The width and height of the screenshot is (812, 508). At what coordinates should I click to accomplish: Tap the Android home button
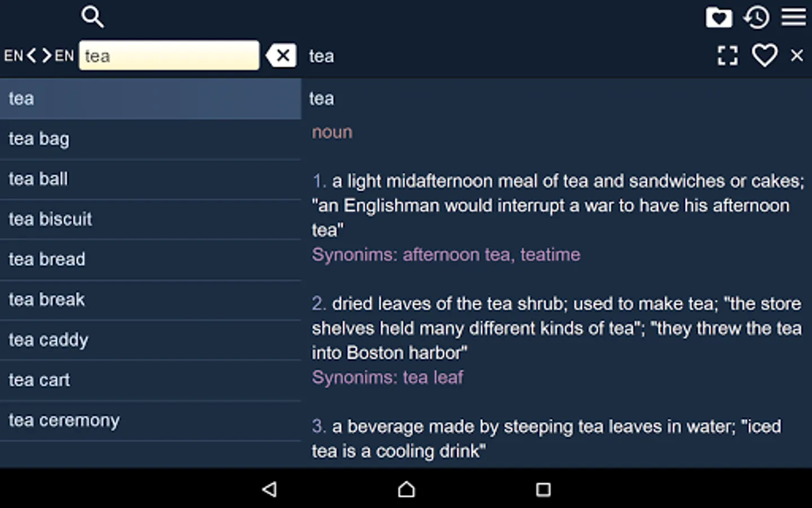tap(406, 489)
